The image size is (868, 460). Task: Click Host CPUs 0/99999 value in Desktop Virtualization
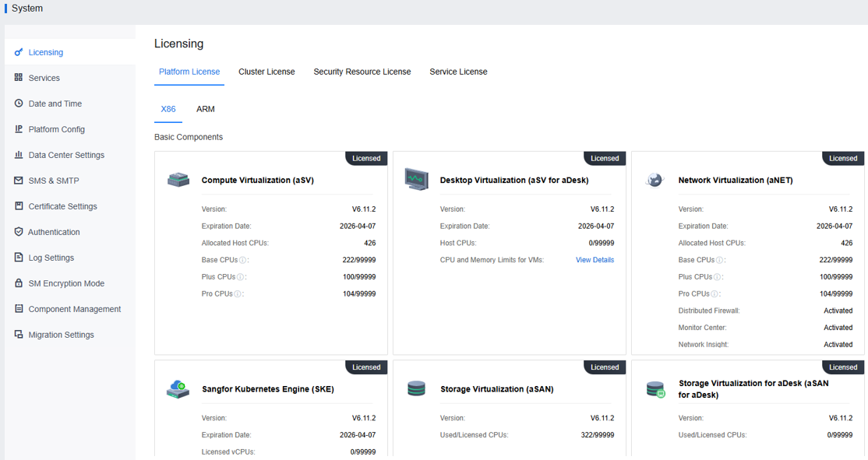[602, 244]
